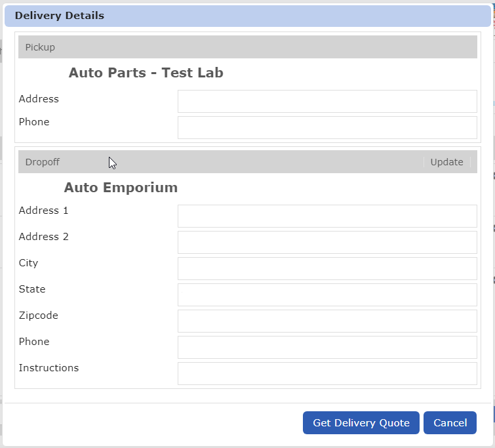This screenshot has width=495, height=448.
Task: Cancel the Delivery Details dialog
Action: click(x=450, y=423)
